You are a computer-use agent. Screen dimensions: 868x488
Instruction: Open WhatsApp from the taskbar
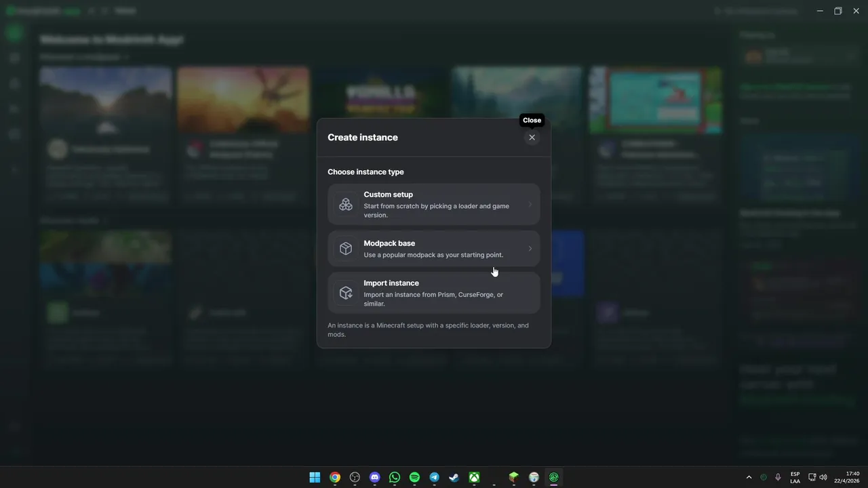395,477
